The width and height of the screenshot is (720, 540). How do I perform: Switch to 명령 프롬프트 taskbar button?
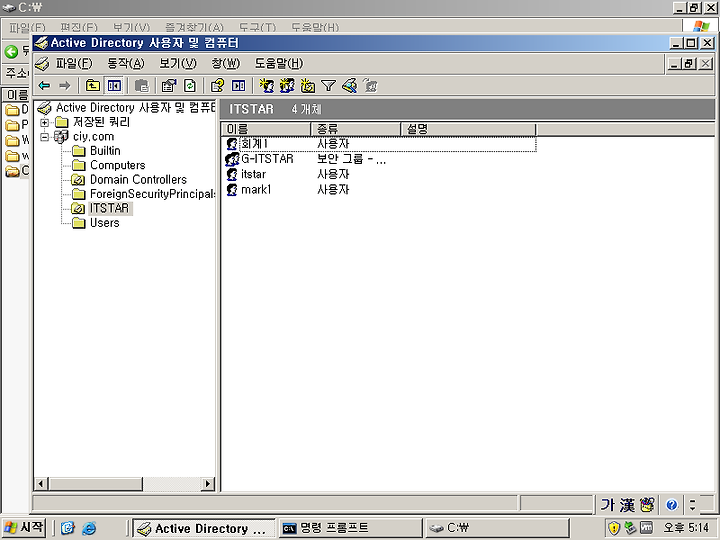click(x=350, y=528)
